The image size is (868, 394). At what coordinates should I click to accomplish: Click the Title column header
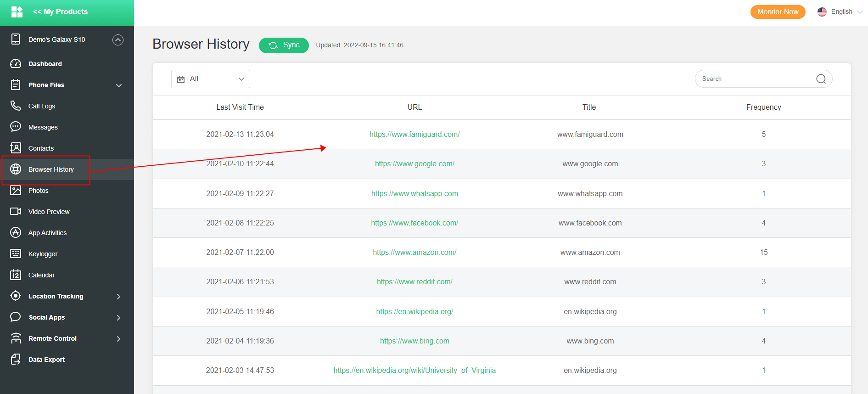[589, 107]
